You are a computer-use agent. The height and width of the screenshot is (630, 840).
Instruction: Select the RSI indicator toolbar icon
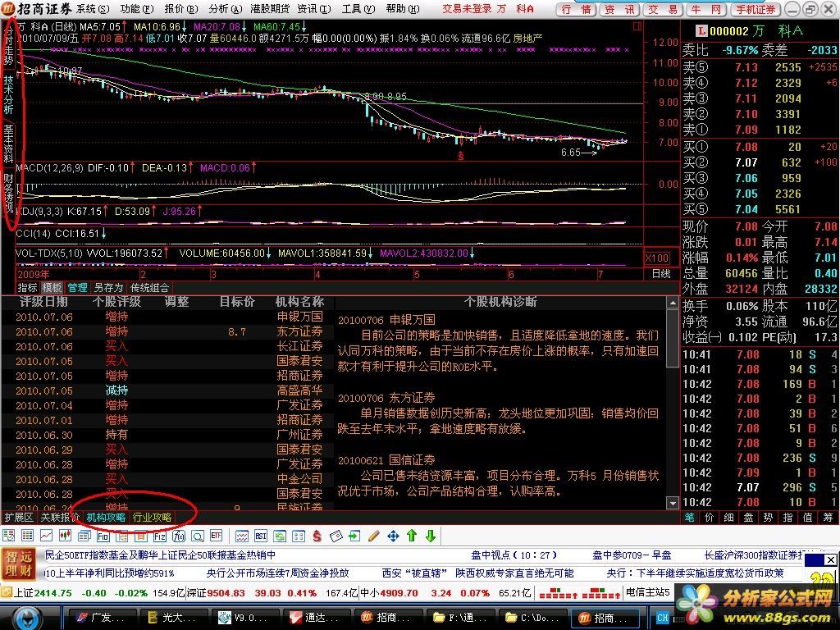point(260,536)
